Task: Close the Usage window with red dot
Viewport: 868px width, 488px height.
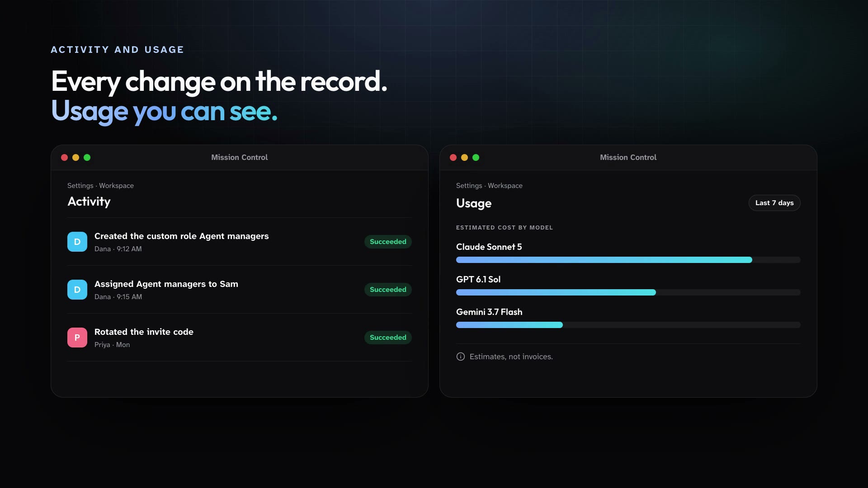Action: tap(453, 157)
